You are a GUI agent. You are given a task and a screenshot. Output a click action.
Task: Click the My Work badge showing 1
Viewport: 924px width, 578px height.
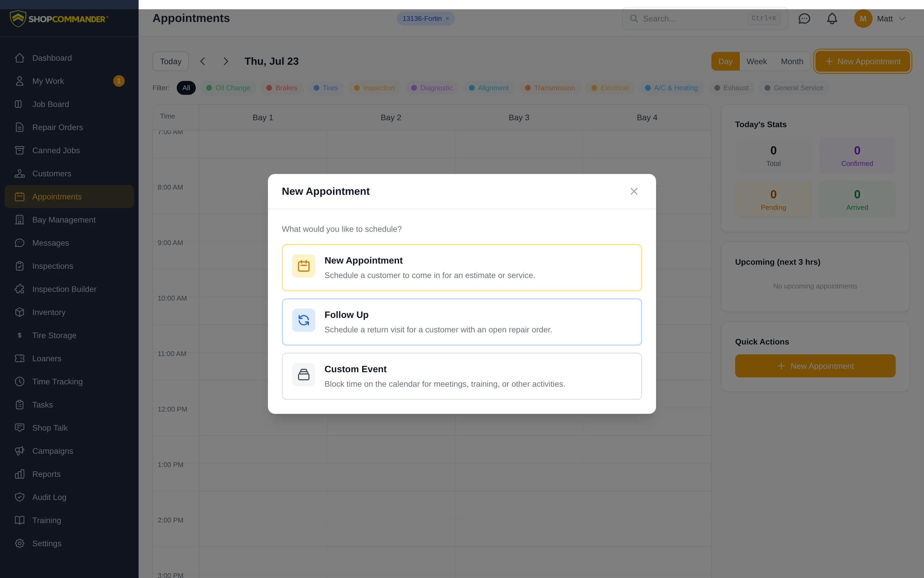click(119, 81)
